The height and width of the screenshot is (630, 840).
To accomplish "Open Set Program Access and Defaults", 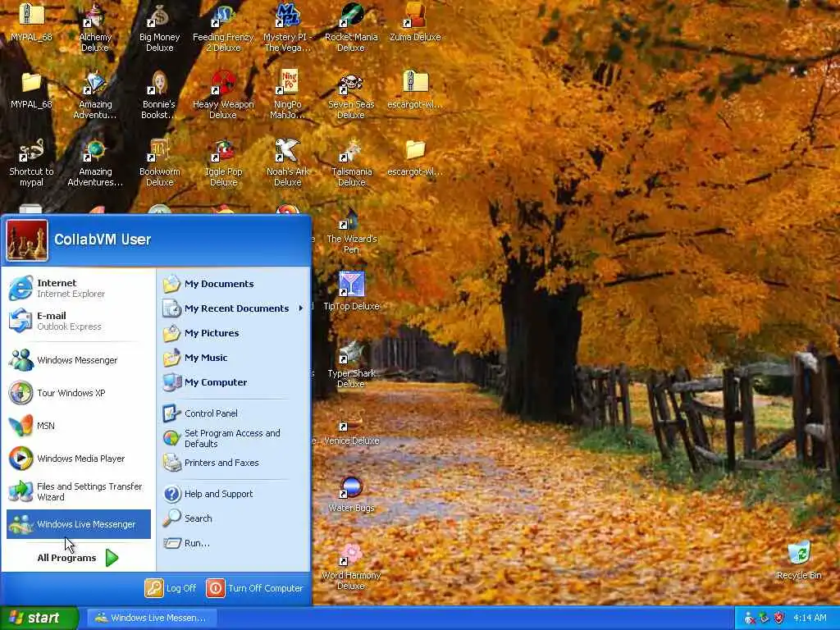I will point(234,438).
